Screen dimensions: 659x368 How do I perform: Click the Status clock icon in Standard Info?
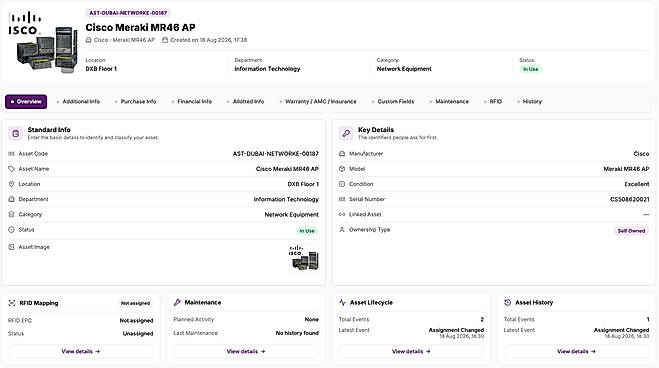[x=11, y=230]
